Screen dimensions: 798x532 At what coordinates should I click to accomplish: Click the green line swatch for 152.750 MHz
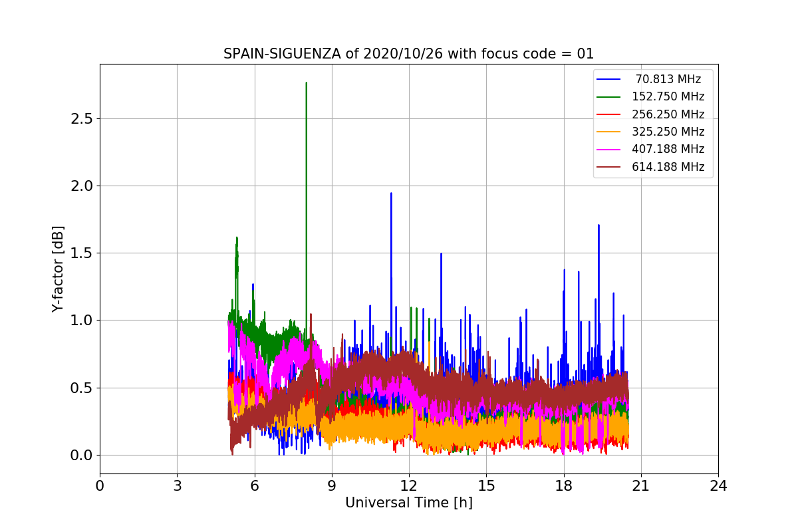(609, 96)
